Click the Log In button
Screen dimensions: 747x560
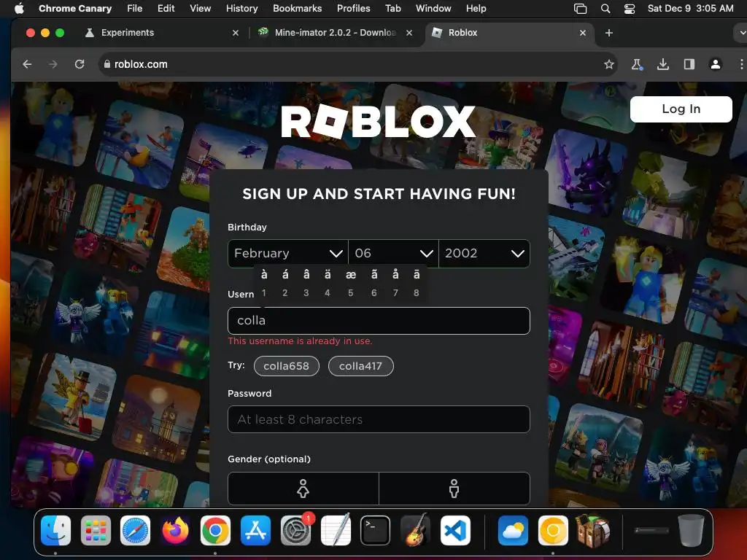681,109
